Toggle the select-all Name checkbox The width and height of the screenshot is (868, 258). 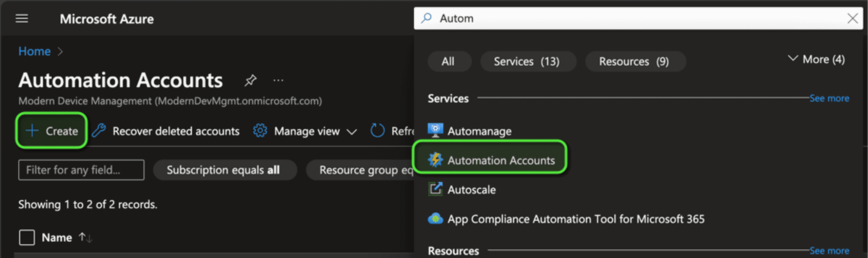(27, 237)
